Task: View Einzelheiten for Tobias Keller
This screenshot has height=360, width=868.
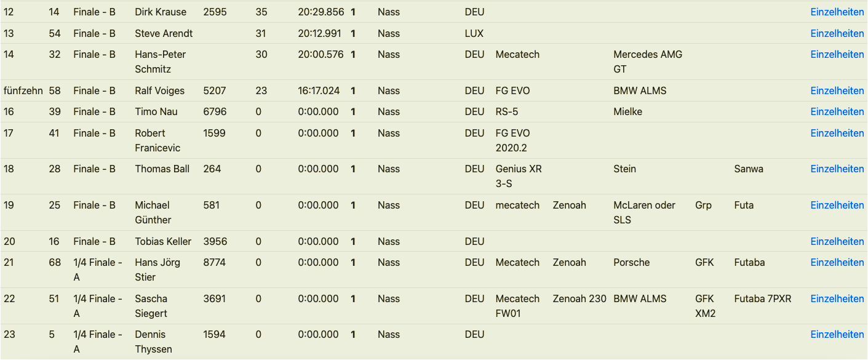Action: pos(837,241)
